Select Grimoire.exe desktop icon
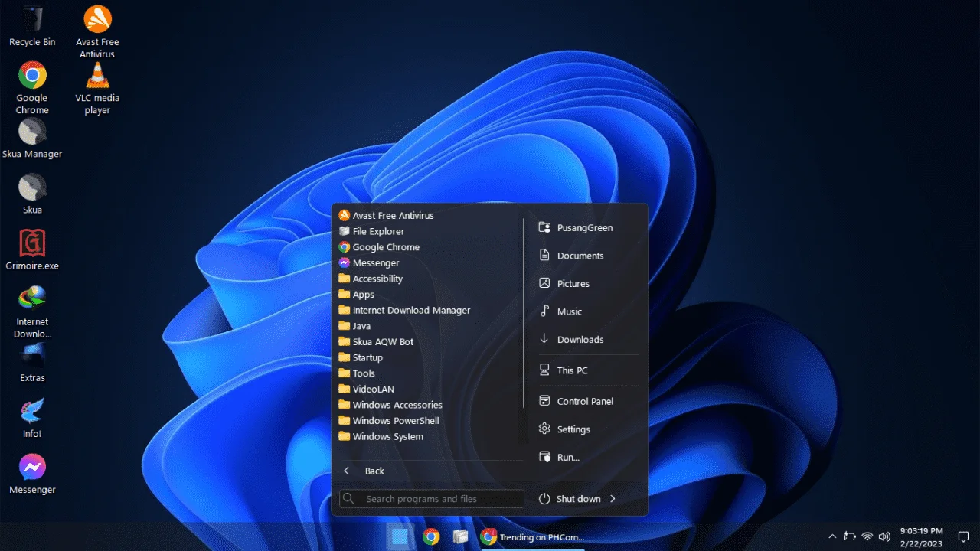Screen dimensions: 980x551 tap(32, 250)
